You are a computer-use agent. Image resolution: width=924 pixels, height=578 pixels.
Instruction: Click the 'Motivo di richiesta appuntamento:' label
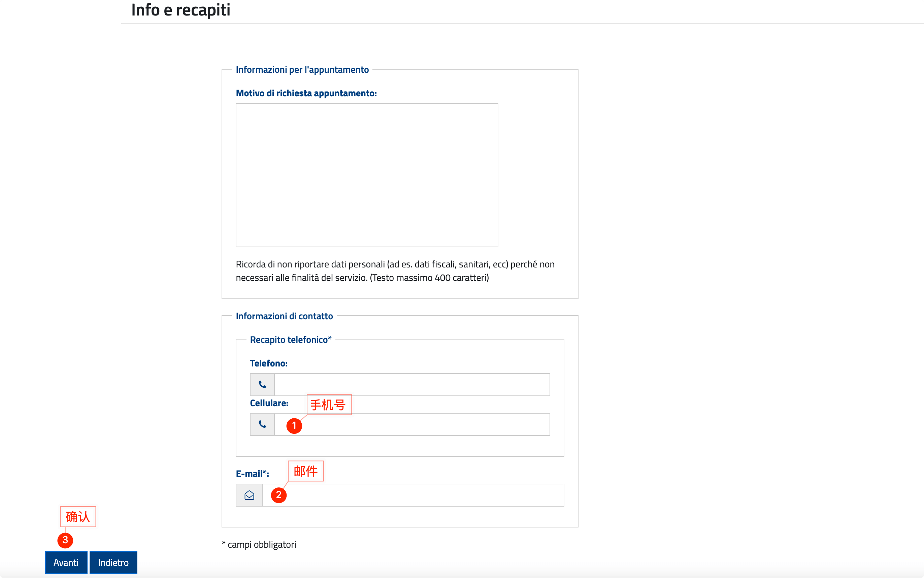306,93
